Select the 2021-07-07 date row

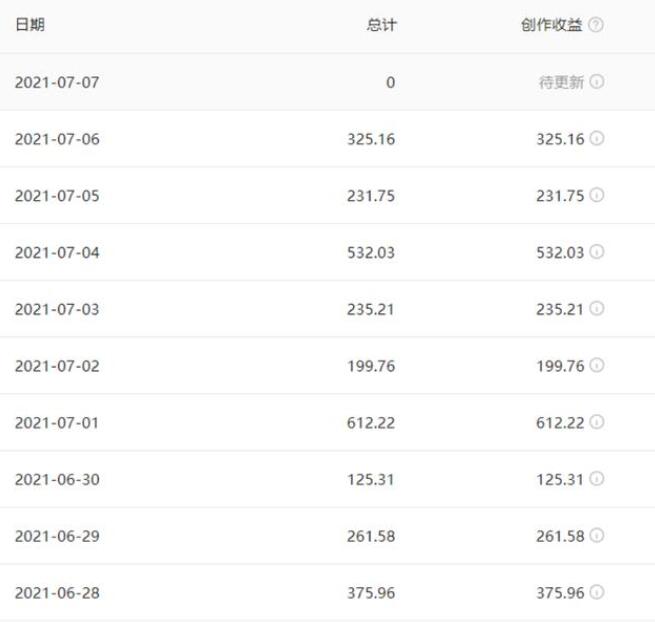coord(328,82)
